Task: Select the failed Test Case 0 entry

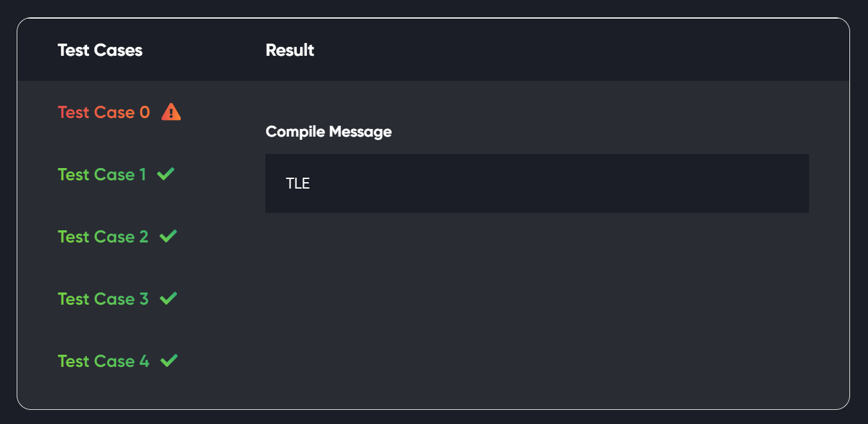Action: pyautogui.click(x=104, y=112)
